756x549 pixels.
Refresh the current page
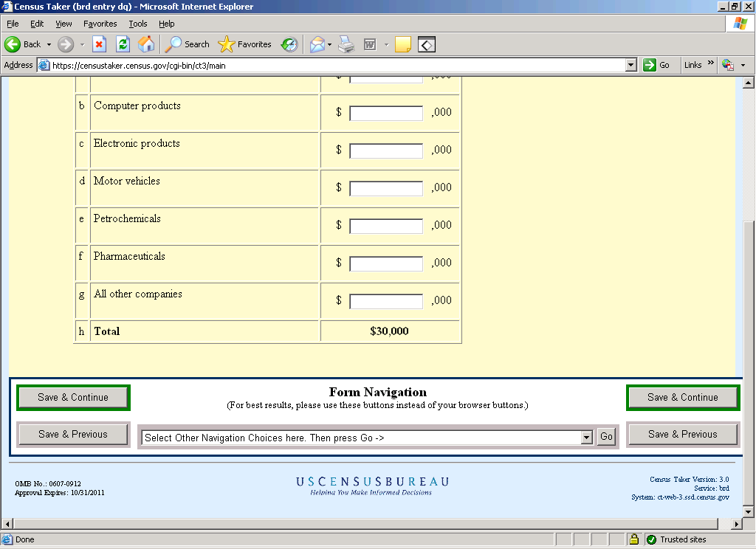pos(123,44)
